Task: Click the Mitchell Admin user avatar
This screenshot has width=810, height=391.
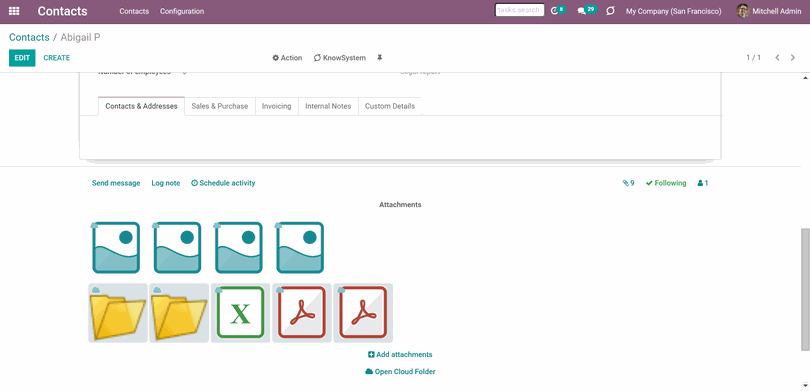Action: (x=743, y=11)
